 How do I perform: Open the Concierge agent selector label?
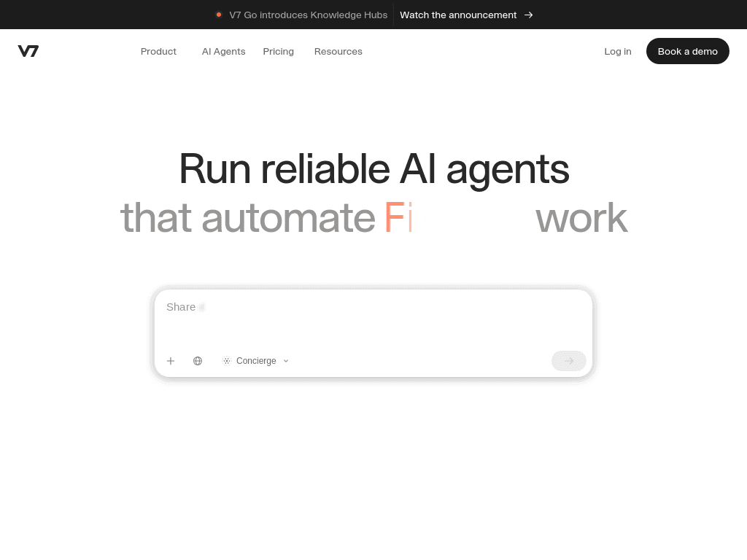coord(256,361)
